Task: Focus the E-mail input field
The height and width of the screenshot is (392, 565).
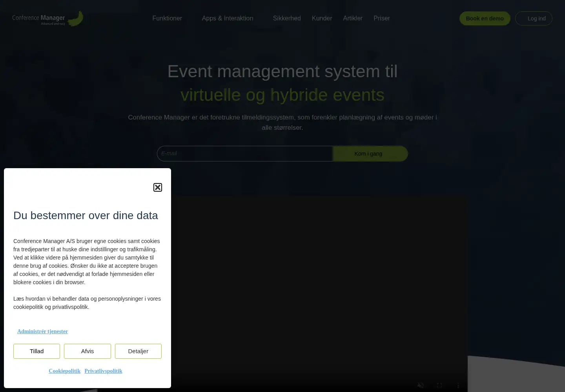Action: [245, 154]
